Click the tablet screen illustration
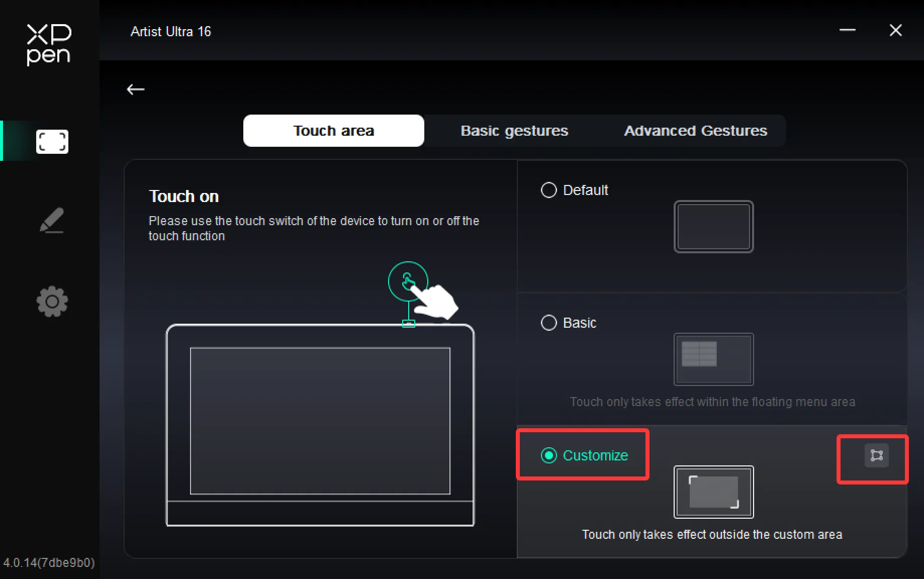This screenshot has height=579, width=924. 320,421
